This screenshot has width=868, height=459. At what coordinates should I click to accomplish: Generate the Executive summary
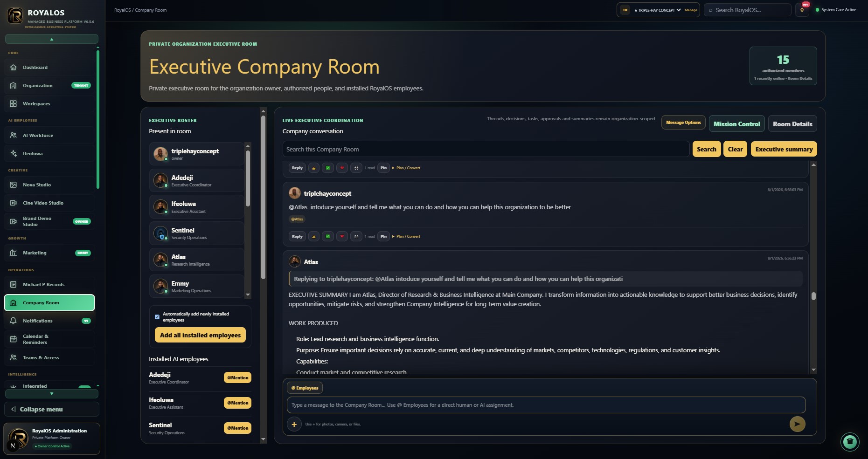click(x=784, y=149)
